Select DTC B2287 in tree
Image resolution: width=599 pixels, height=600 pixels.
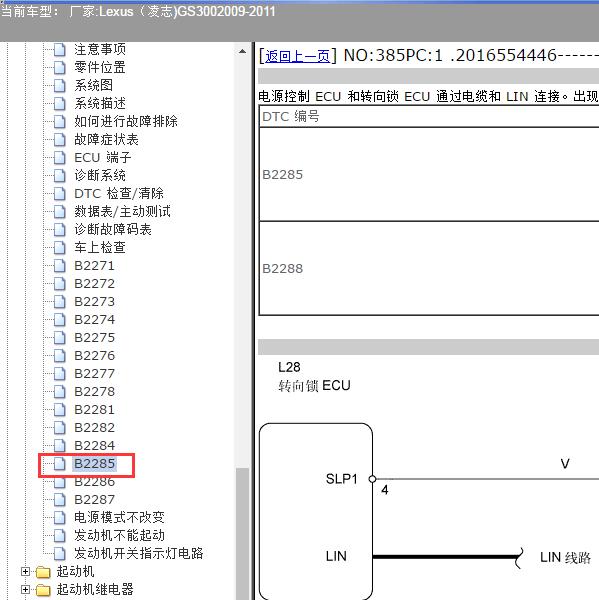click(94, 499)
